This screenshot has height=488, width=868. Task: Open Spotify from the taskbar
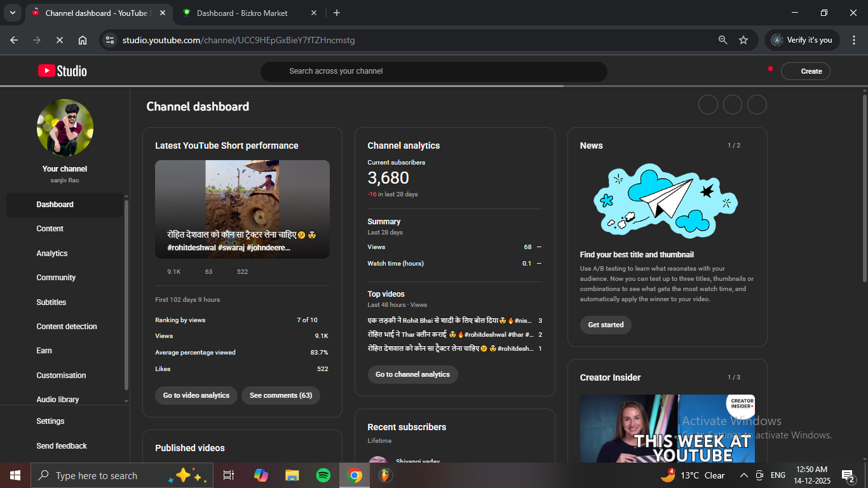click(323, 475)
